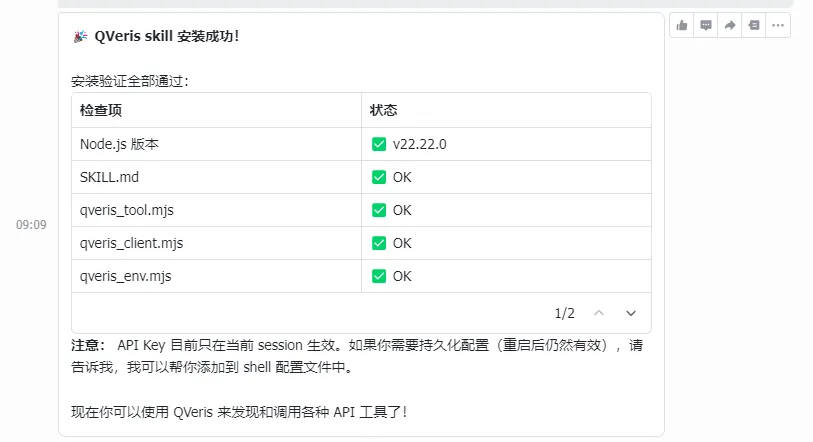
Task: Click the OK status for SKILL.md
Action: tap(402, 177)
